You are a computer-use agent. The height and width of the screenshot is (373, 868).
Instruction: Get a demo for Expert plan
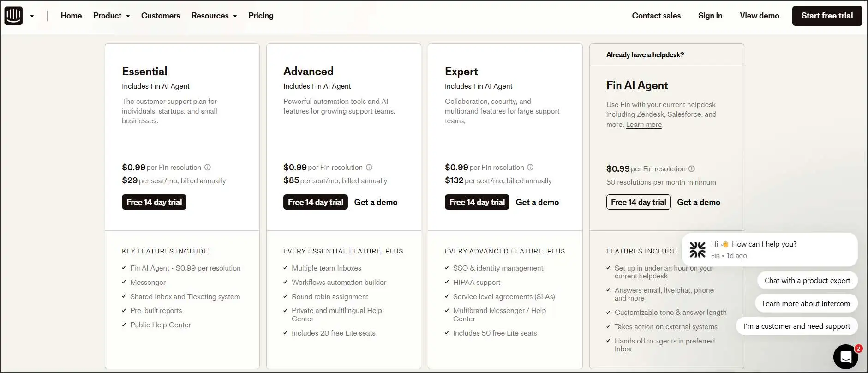[537, 202]
